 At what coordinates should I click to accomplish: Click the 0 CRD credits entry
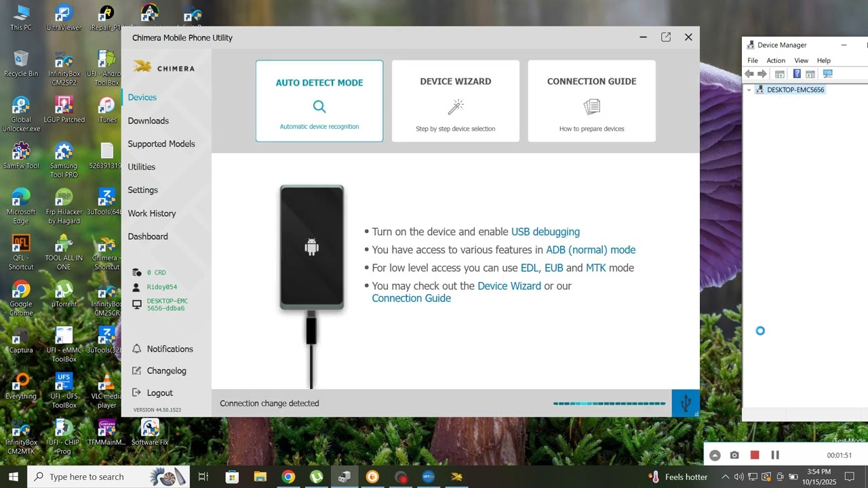coord(150,272)
